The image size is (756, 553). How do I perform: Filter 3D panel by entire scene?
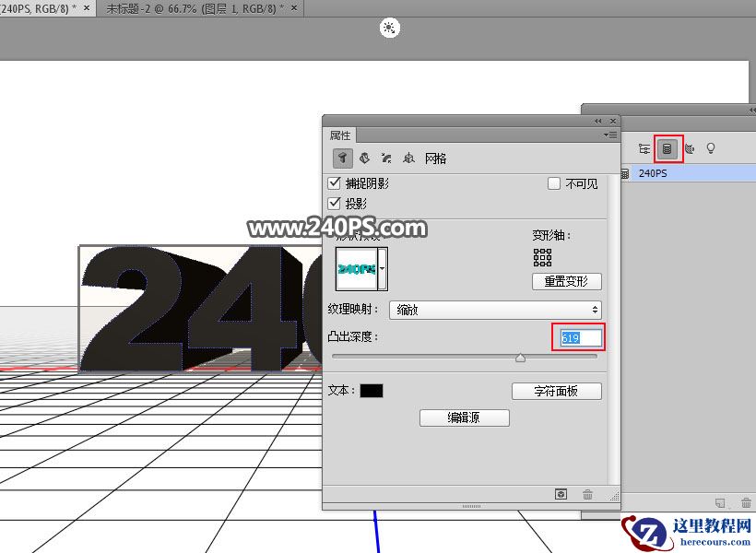pyautogui.click(x=644, y=147)
